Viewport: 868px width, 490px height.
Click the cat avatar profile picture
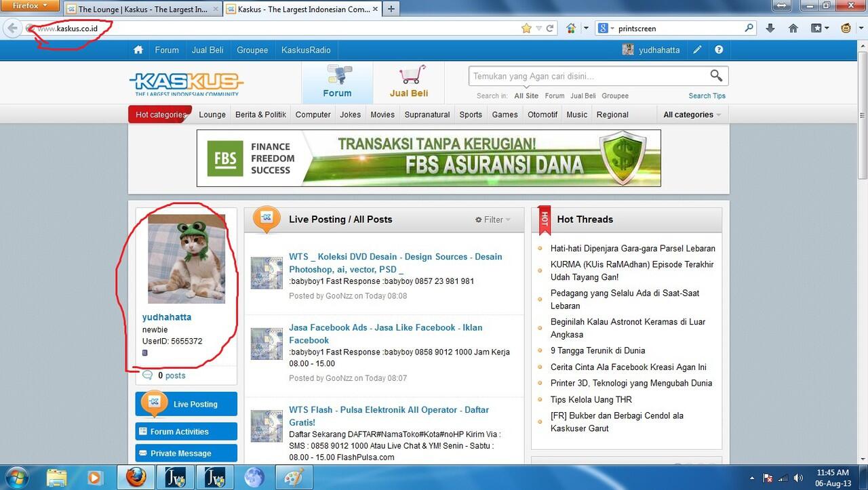186,259
